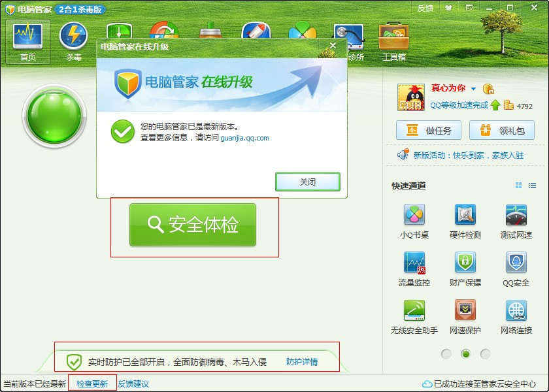Open the 首页 home tab

point(28,41)
